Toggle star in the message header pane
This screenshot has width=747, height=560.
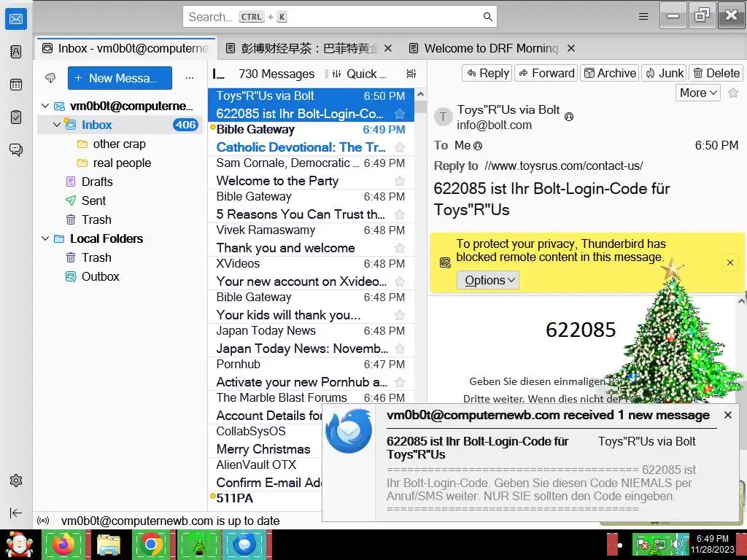pos(733,93)
